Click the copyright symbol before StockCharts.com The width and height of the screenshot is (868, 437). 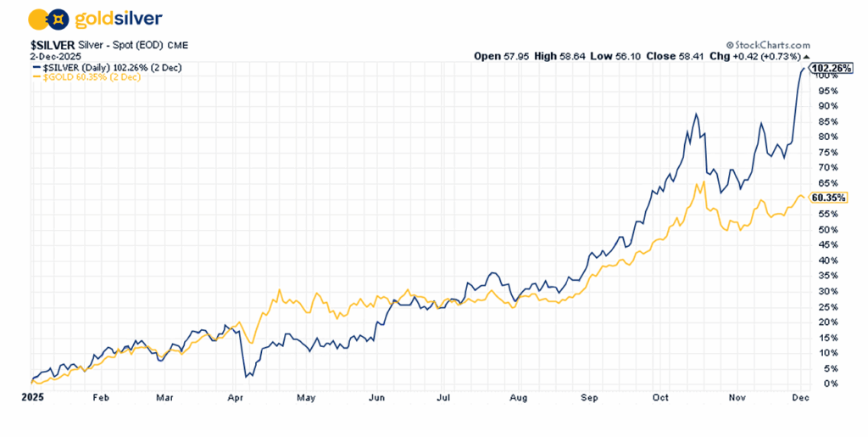click(x=730, y=45)
